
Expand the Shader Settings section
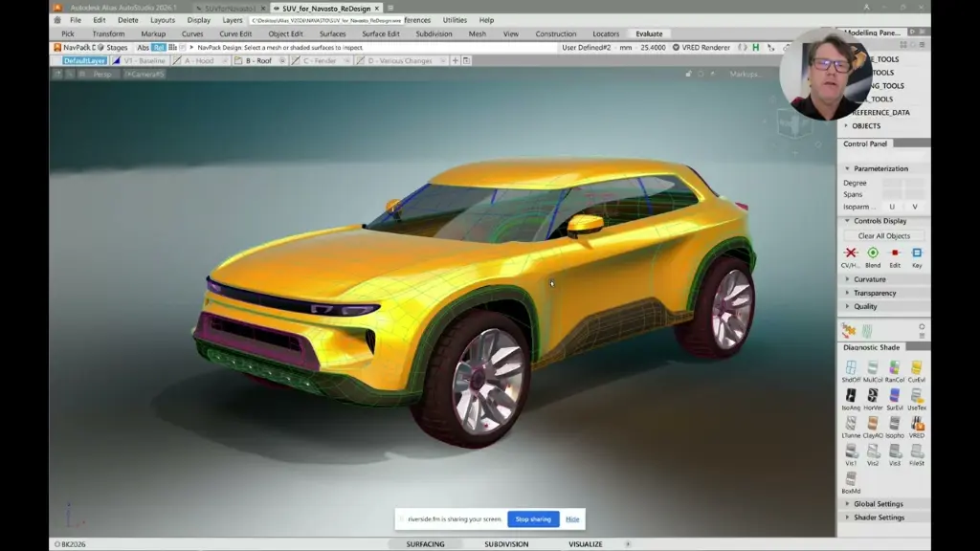tap(848, 518)
